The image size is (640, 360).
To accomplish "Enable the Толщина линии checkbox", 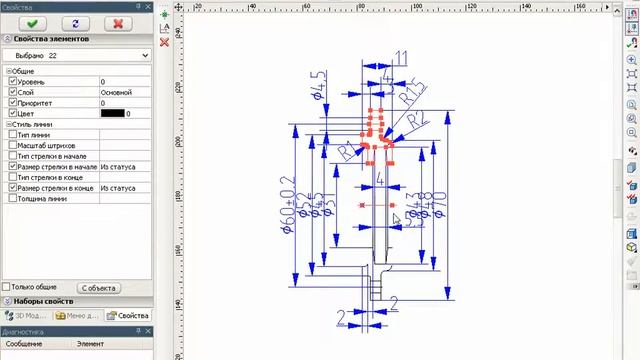I will point(13,198).
